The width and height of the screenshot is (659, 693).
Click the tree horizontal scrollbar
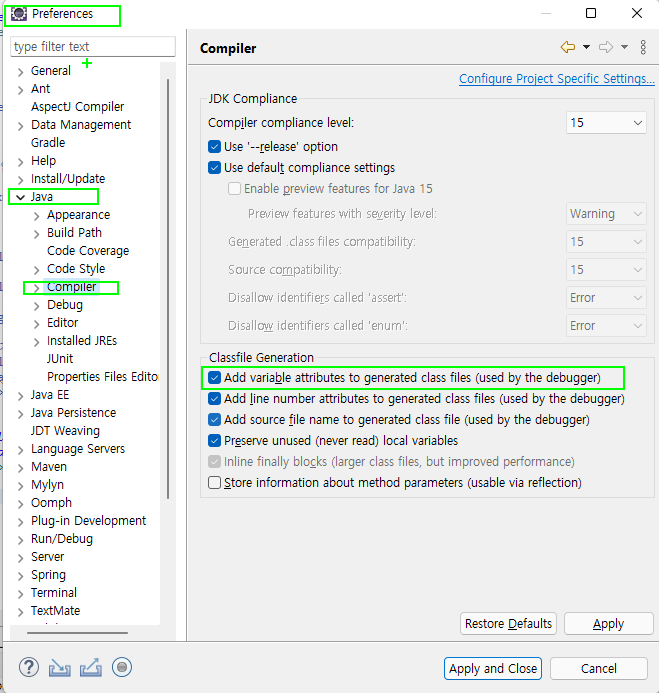tap(77, 633)
